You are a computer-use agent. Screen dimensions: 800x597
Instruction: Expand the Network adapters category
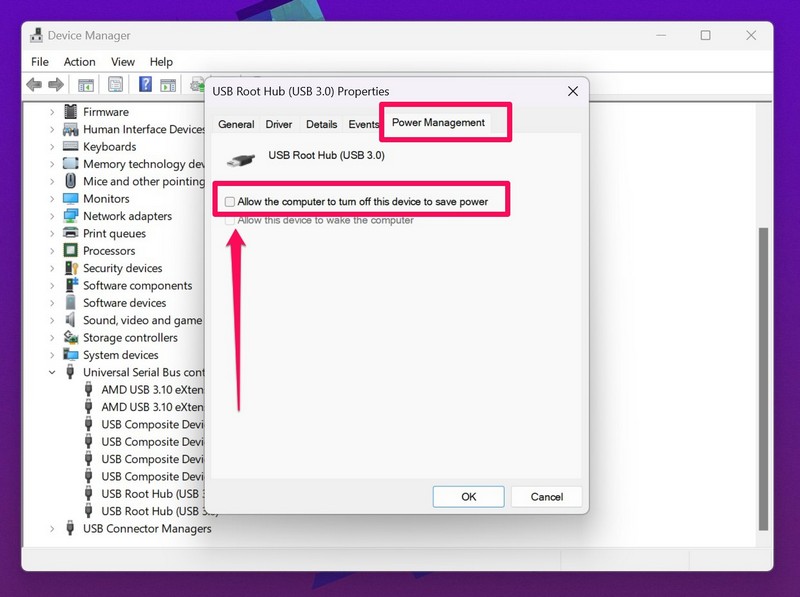52,216
